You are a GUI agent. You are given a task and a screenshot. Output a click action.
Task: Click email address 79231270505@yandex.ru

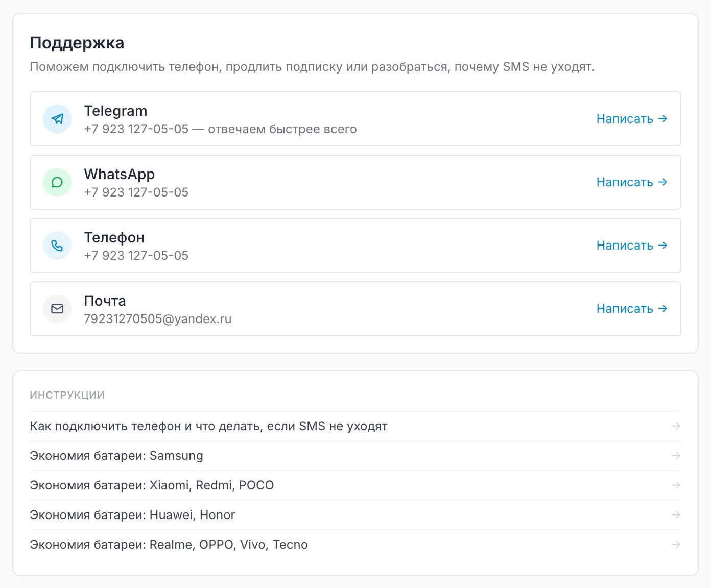point(158,319)
